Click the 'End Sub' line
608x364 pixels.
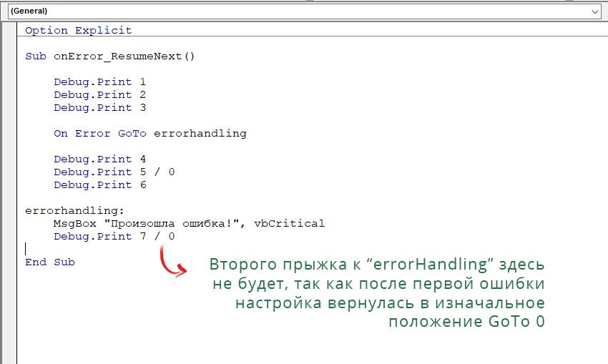(x=50, y=262)
